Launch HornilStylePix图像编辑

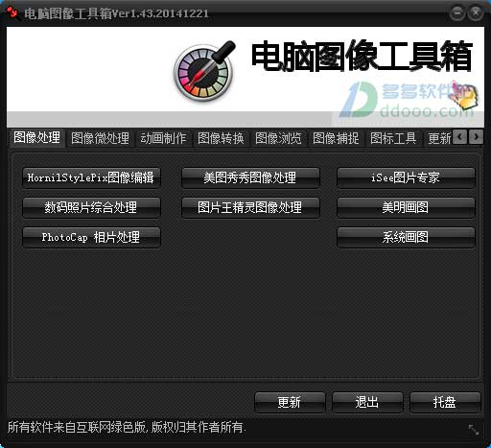click(x=91, y=177)
